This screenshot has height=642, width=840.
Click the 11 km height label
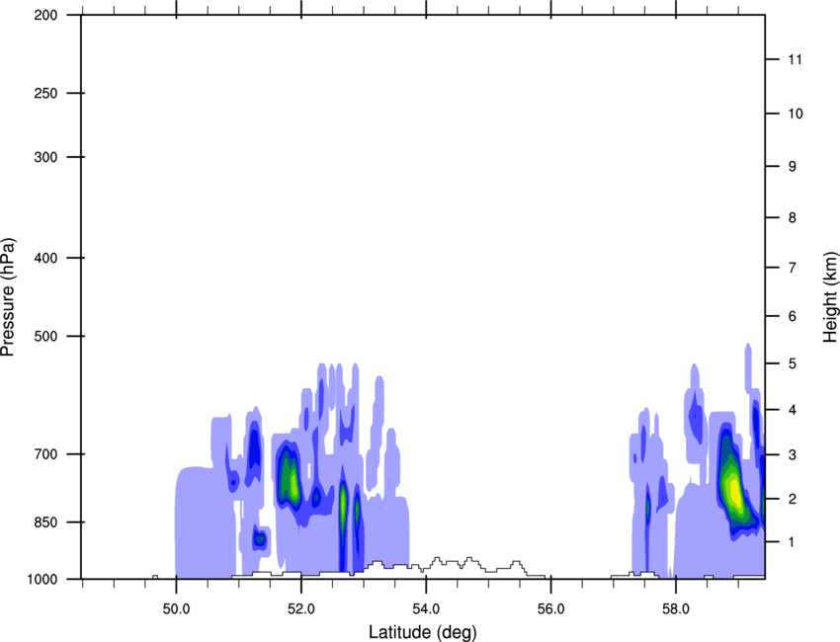pyautogui.click(x=795, y=59)
